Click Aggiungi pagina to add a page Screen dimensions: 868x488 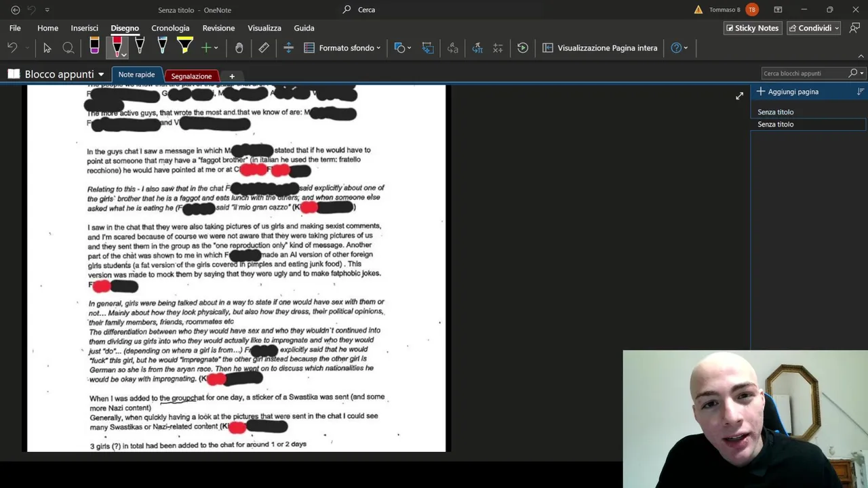pyautogui.click(x=787, y=91)
